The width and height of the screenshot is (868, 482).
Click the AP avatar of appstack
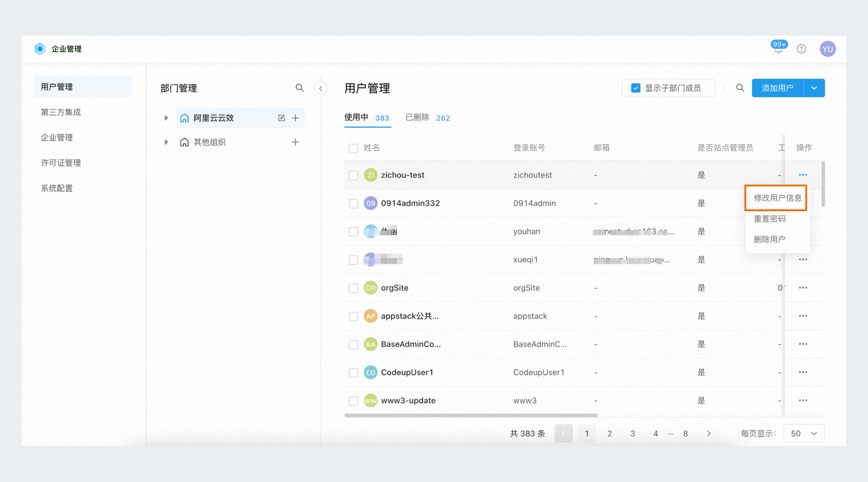click(x=371, y=316)
